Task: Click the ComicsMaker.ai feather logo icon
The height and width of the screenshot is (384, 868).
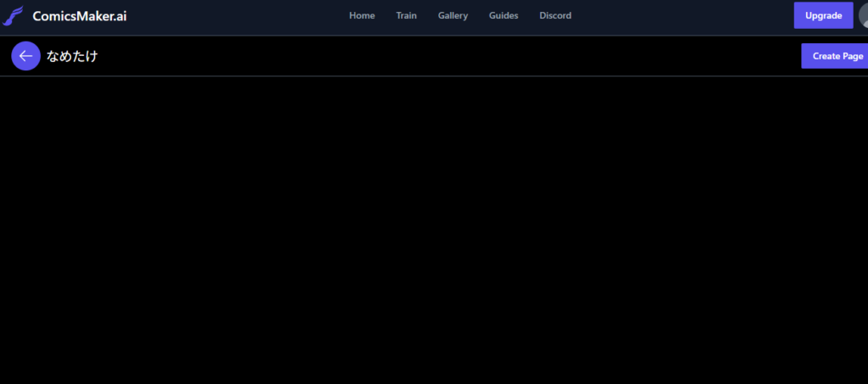Action: coord(13,15)
